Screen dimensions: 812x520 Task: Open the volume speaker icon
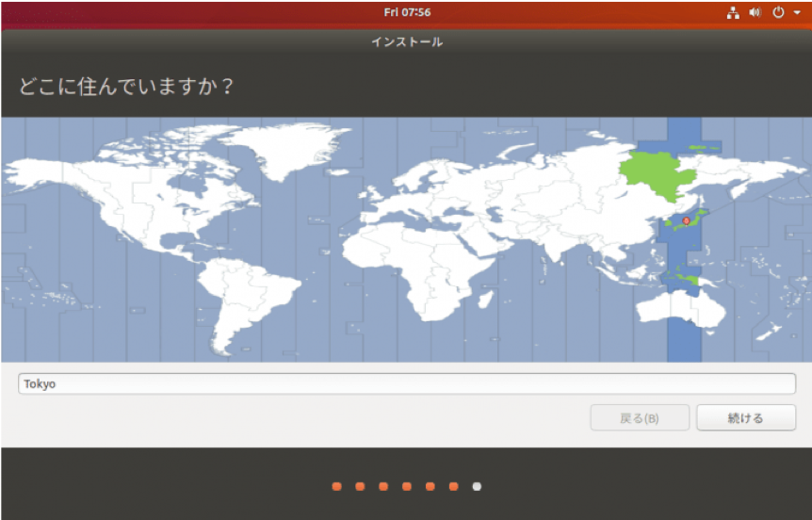pyautogui.click(x=755, y=13)
